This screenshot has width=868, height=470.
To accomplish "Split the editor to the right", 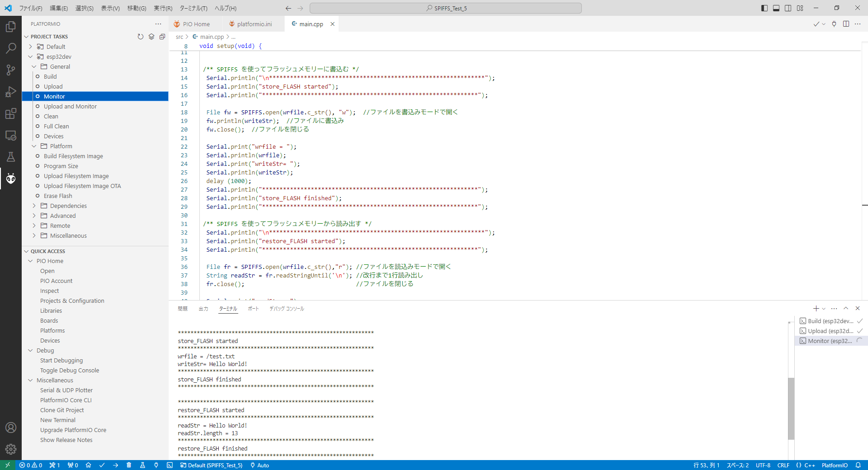I will click(846, 24).
